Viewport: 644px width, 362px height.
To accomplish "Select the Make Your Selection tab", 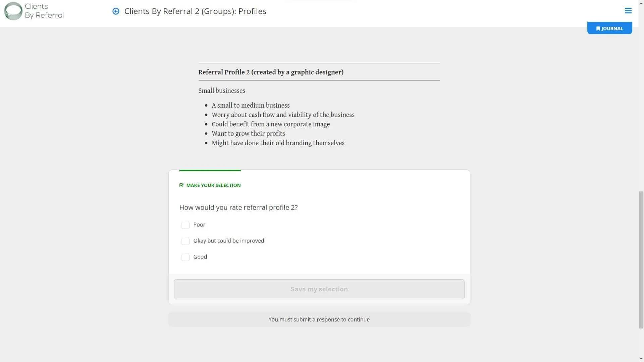I will (210, 185).
